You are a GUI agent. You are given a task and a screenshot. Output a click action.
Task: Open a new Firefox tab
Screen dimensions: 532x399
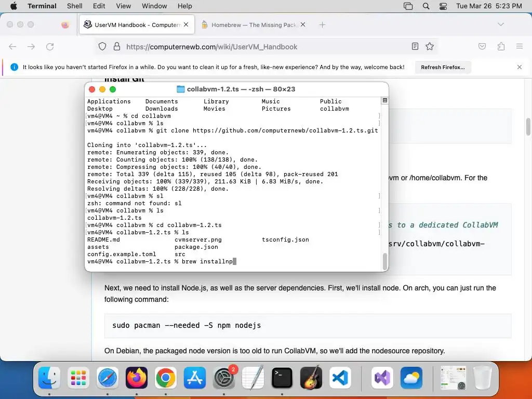[322, 25]
